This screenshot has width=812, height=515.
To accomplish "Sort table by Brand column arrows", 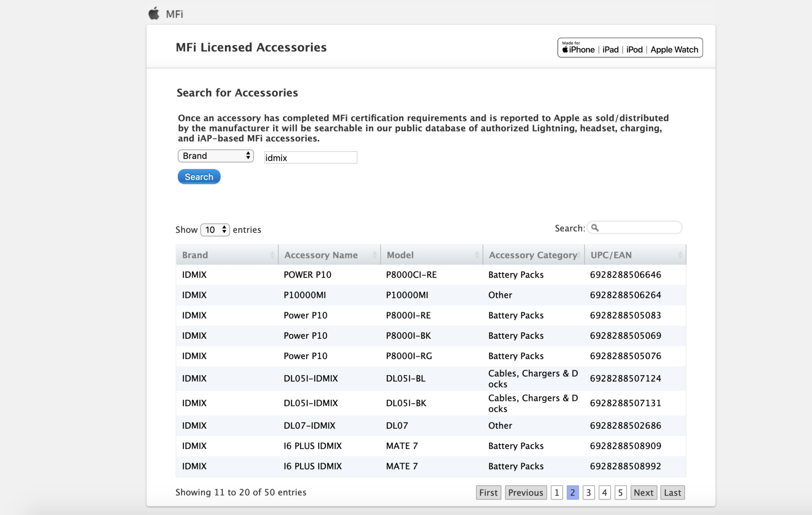I will point(272,255).
